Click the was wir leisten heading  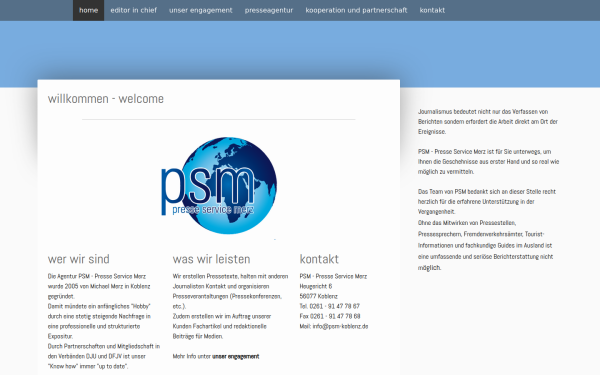click(211, 259)
